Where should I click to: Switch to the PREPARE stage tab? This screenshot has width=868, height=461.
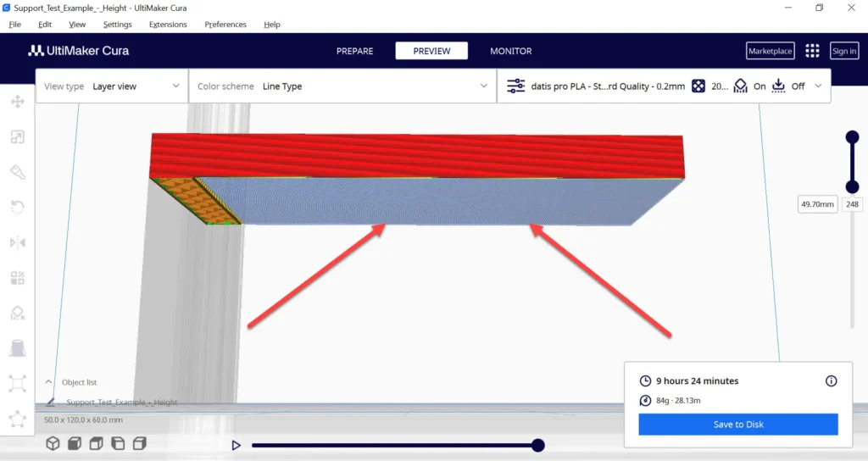(355, 51)
